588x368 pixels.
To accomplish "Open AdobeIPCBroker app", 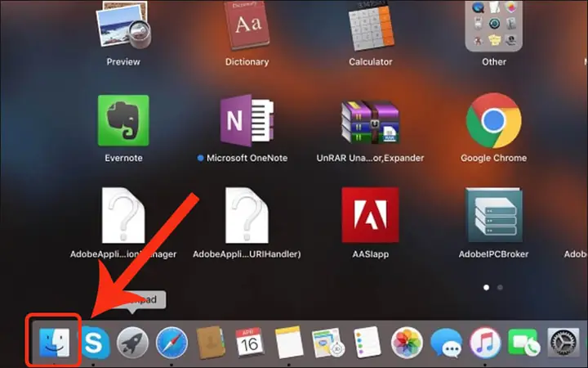I will 493,215.
